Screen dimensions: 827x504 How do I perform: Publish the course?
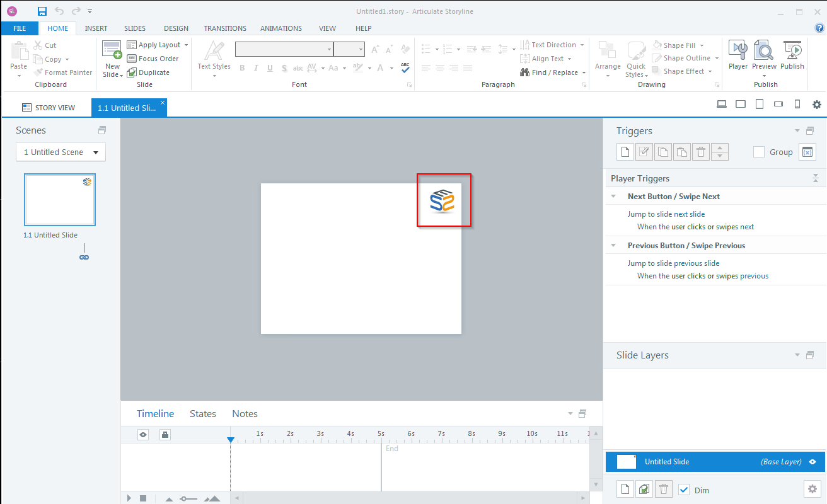click(792, 55)
